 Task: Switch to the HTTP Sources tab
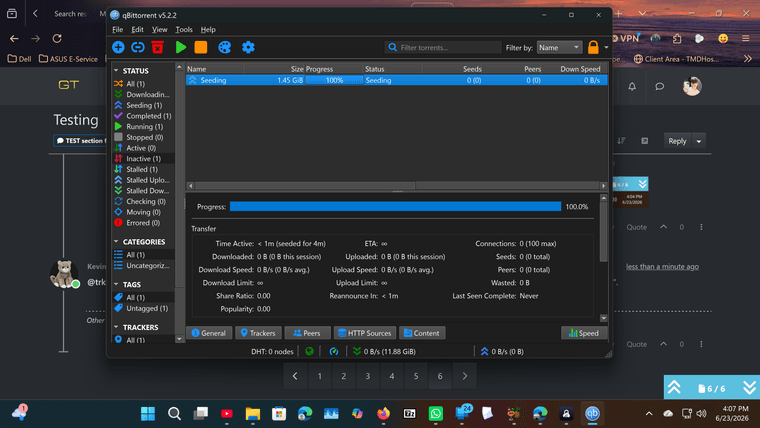364,333
